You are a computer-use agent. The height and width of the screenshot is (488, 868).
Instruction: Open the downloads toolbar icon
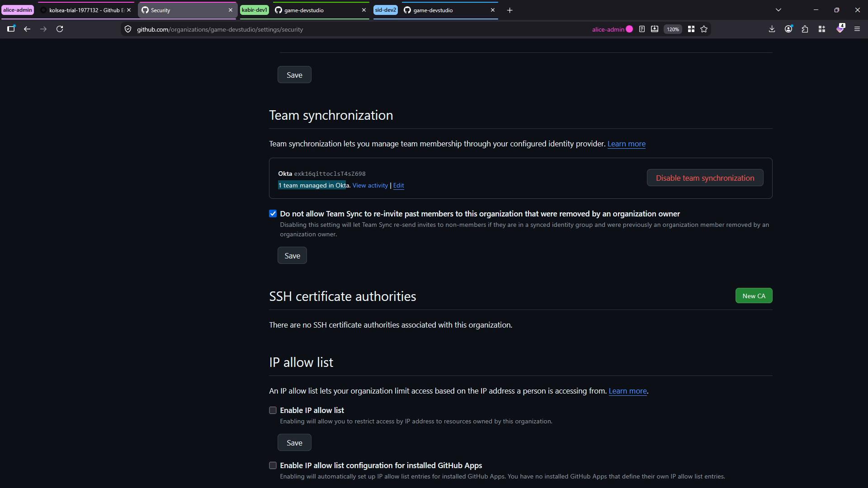tap(772, 29)
